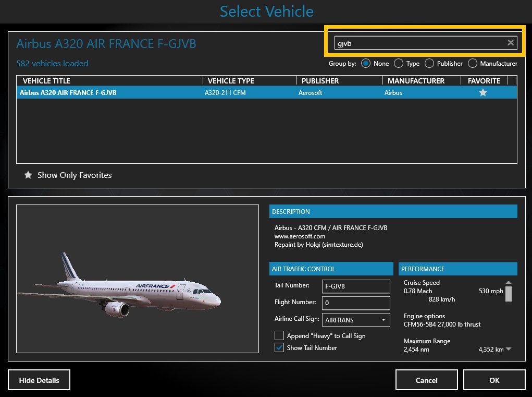This screenshot has width=532, height=397.
Task: Click the 4,352 km range value
Action: click(x=491, y=349)
